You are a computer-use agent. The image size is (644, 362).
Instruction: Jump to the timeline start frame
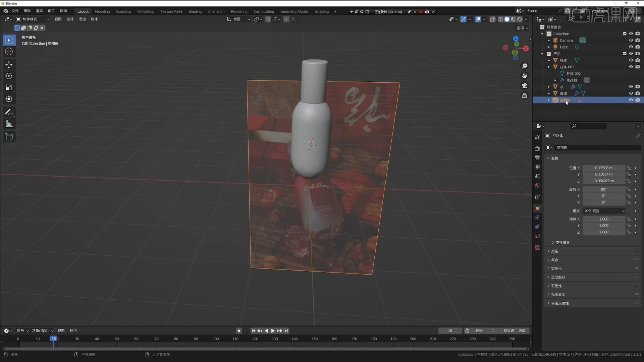(254, 331)
